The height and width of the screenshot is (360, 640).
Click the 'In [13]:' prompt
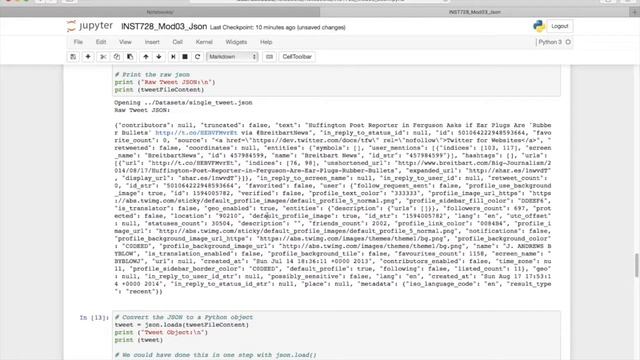(x=94, y=318)
